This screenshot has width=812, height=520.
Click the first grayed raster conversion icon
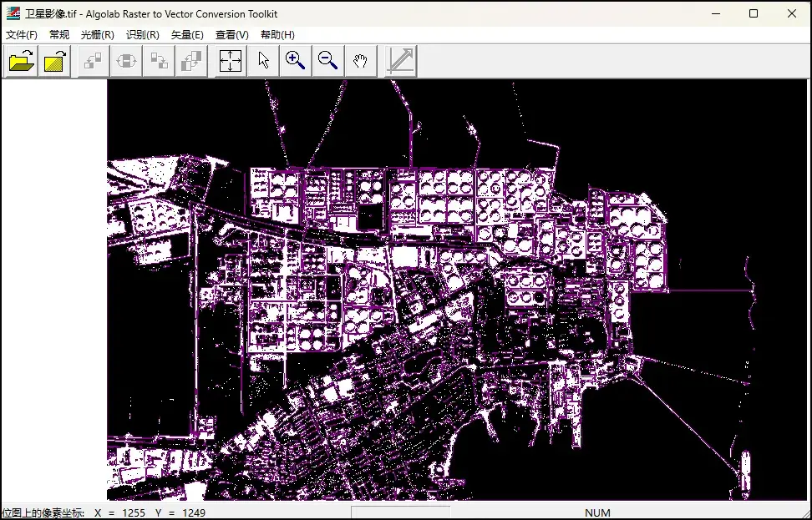click(94, 61)
